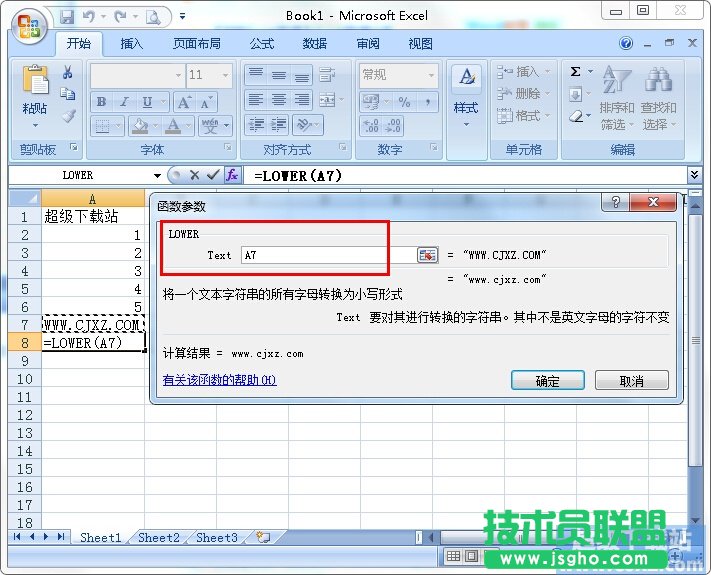The width and height of the screenshot is (711, 575).
Task: Expand the font size dropdown
Action: tap(234, 75)
